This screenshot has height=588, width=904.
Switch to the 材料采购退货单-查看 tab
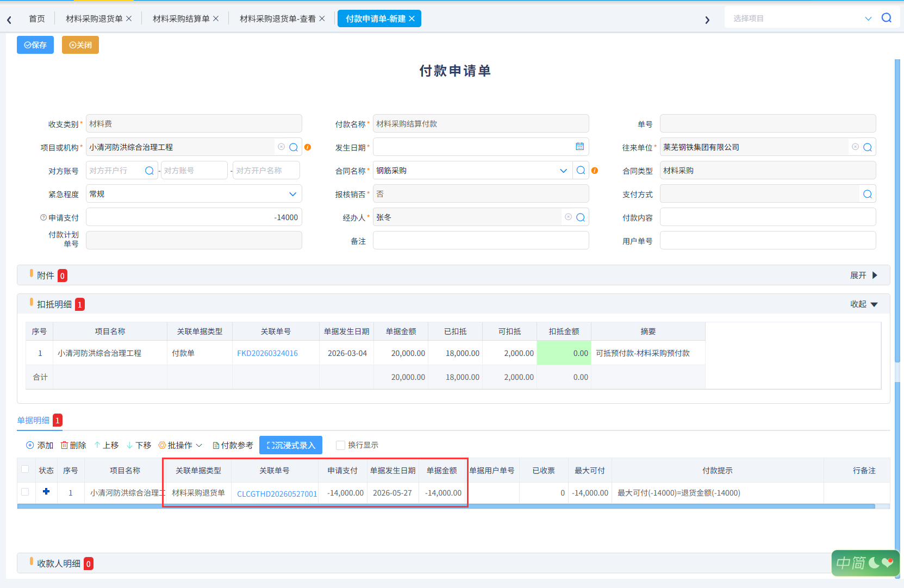click(x=278, y=18)
